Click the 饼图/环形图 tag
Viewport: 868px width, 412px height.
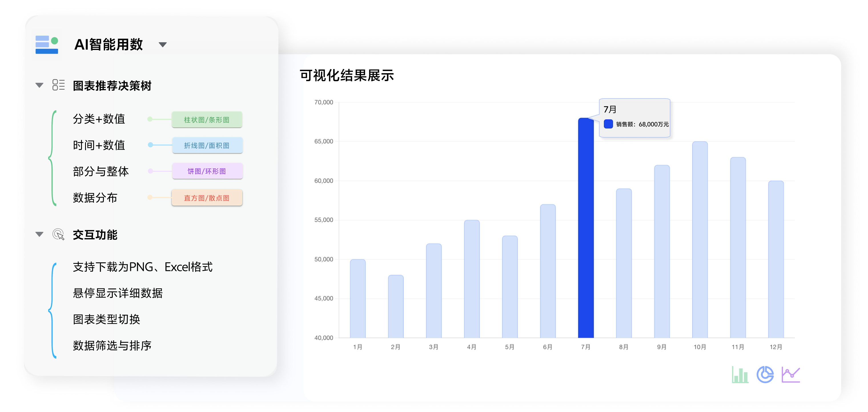[x=208, y=171]
